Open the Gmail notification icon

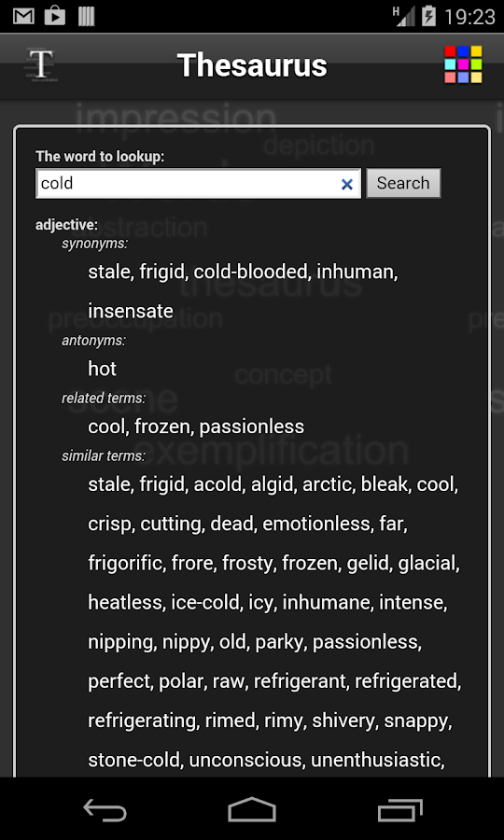pyautogui.click(x=23, y=16)
